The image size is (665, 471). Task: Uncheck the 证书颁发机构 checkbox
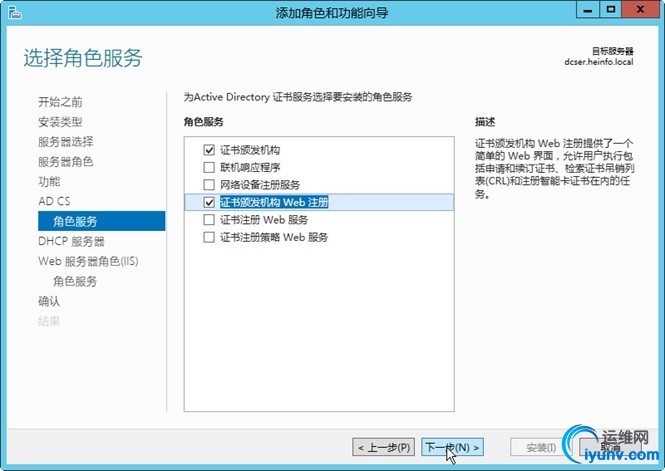tap(209, 150)
